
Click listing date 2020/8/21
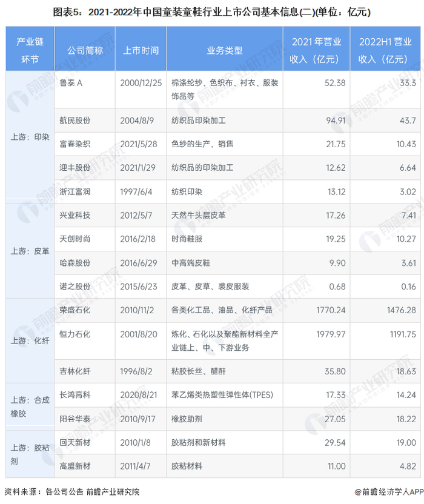click(139, 395)
